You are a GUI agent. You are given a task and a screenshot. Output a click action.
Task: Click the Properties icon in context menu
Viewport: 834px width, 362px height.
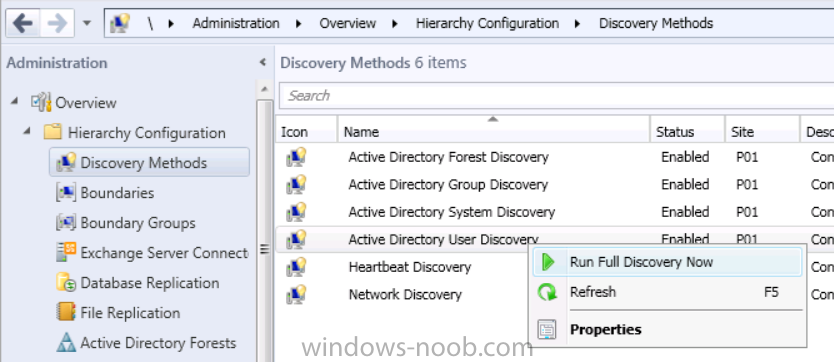click(548, 330)
